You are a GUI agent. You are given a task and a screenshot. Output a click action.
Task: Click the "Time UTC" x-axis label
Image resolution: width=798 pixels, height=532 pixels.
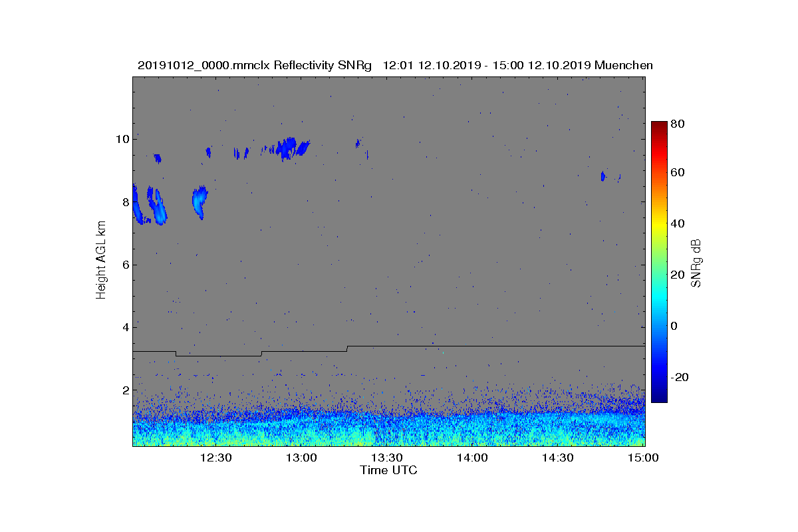tap(389, 470)
